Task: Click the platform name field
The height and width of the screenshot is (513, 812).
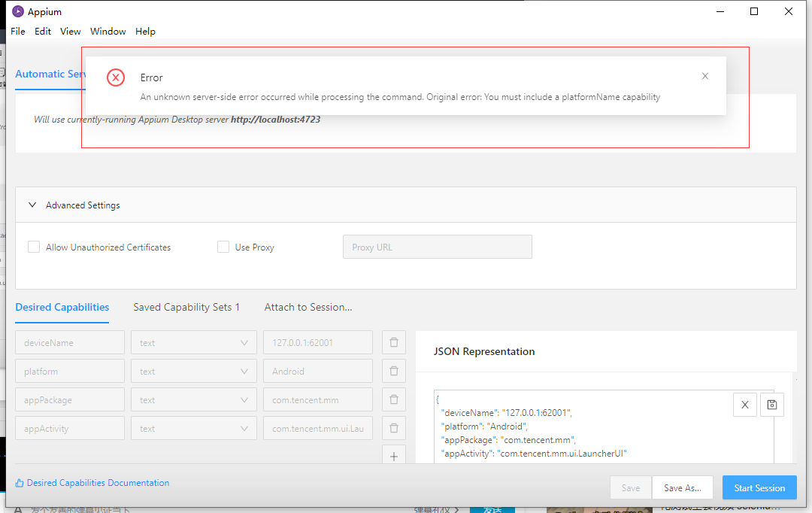Action: 70,371
